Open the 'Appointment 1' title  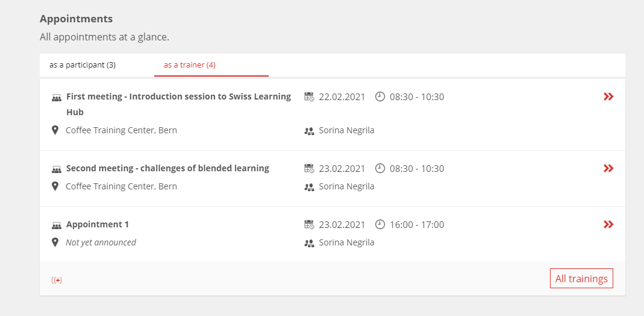coord(98,224)
